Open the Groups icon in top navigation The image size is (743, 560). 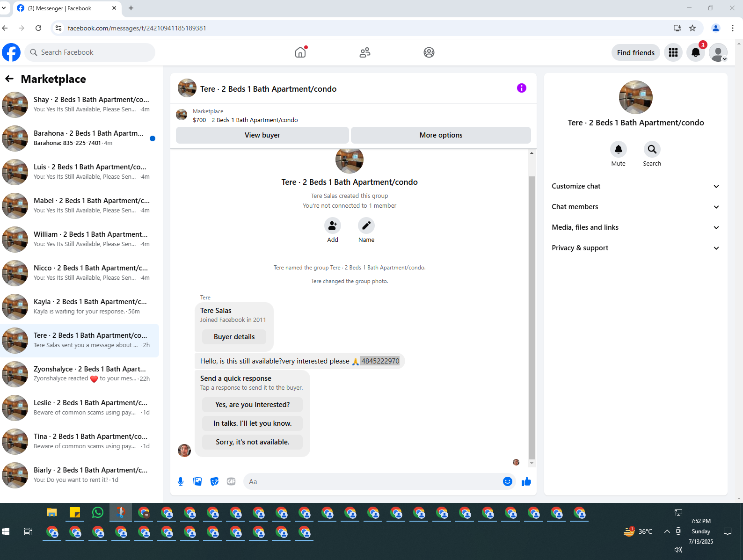tap(429, 52)
